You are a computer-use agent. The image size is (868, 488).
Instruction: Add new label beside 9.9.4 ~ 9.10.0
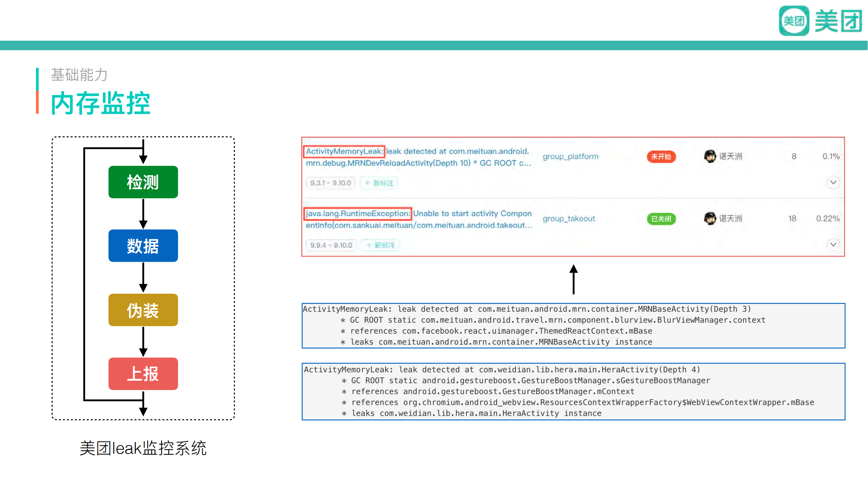click(x=380, y=245)
